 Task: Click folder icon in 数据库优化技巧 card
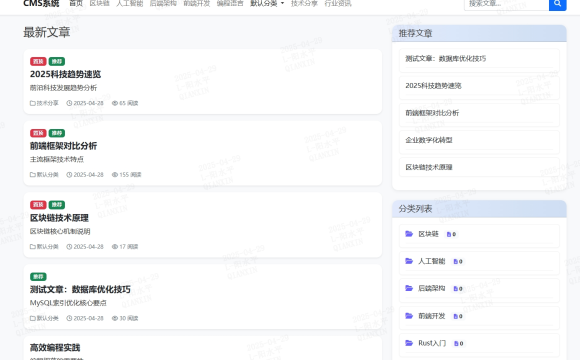point(33,318)
